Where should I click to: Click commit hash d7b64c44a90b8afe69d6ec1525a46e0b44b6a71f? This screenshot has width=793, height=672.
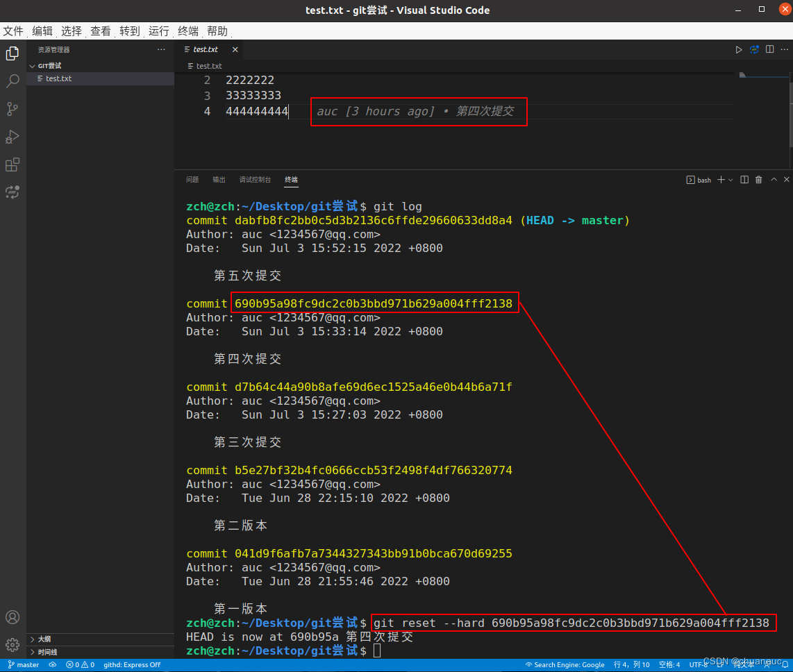[x=373, y=387]
